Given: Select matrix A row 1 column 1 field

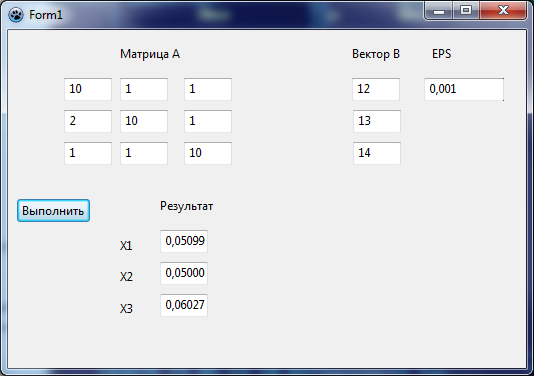Looking at the screenshot, I should (x=88, y=89).
